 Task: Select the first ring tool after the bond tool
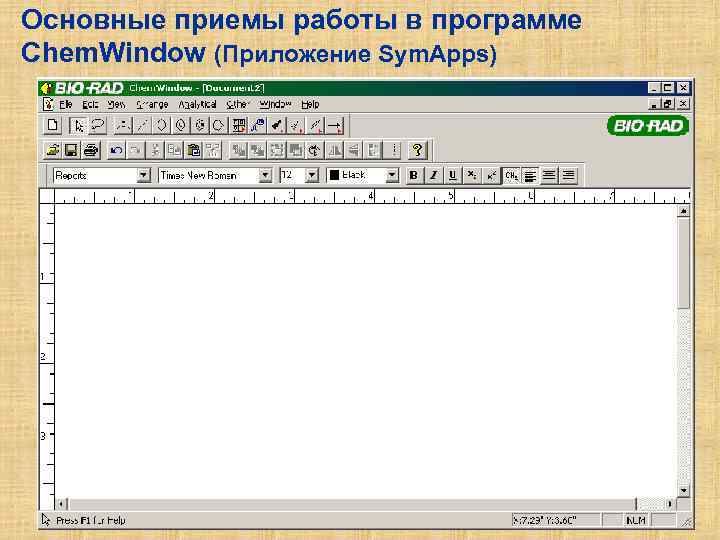162,125
